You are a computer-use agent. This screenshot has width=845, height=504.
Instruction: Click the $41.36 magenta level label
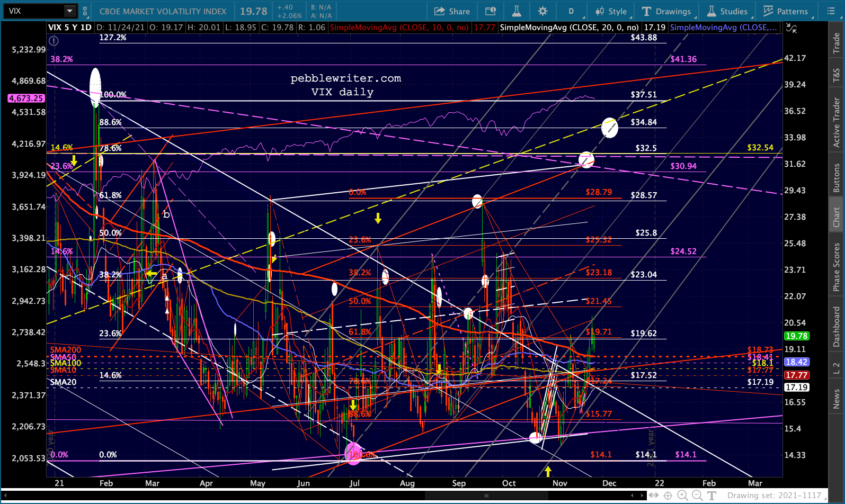[683, 59]
